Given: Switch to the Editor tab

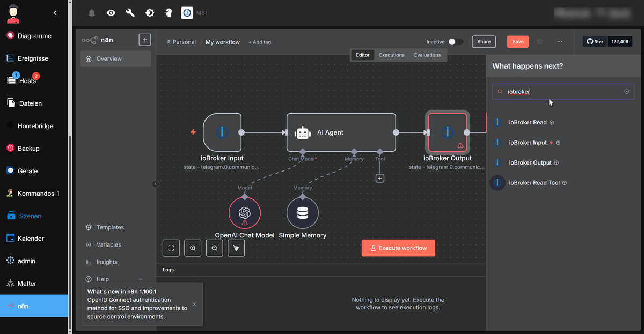Looking at the screenshot, I should tap(363, 55).
